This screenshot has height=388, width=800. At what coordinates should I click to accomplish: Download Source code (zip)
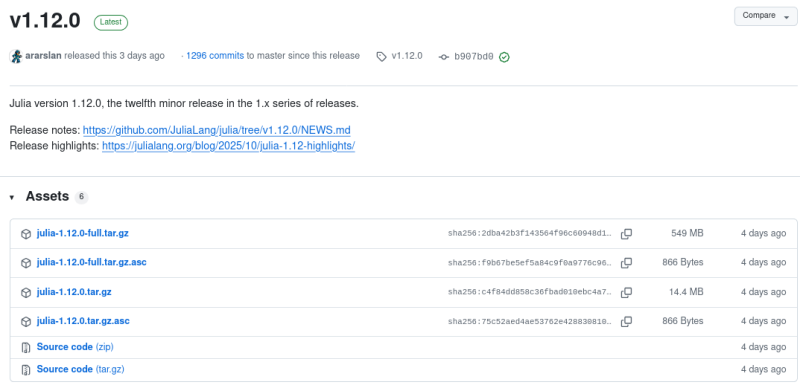[75, 347]
